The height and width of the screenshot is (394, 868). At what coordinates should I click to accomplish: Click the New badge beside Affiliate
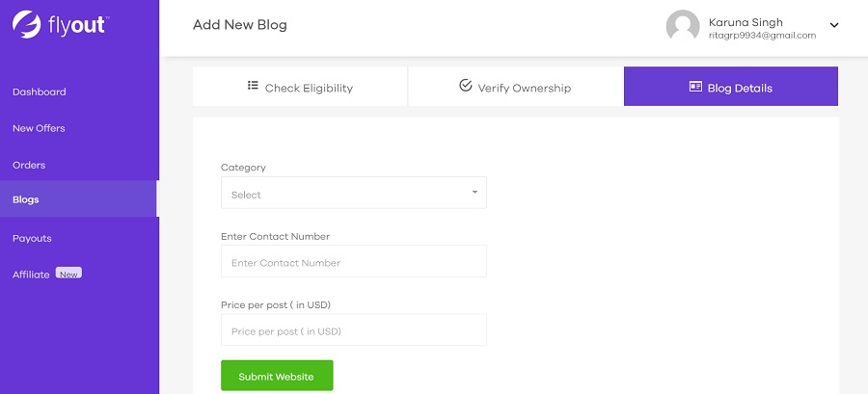tap(68, 274)
